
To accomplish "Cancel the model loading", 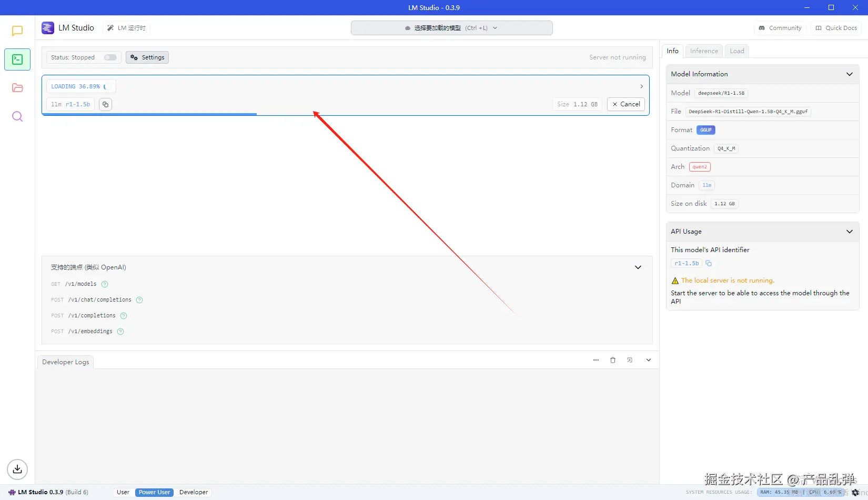I will [626, 104].
